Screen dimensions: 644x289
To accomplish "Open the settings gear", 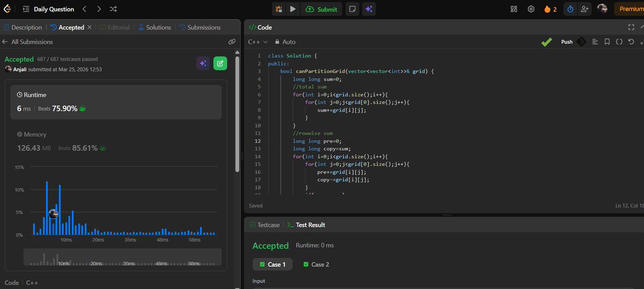I will (531, 9).
